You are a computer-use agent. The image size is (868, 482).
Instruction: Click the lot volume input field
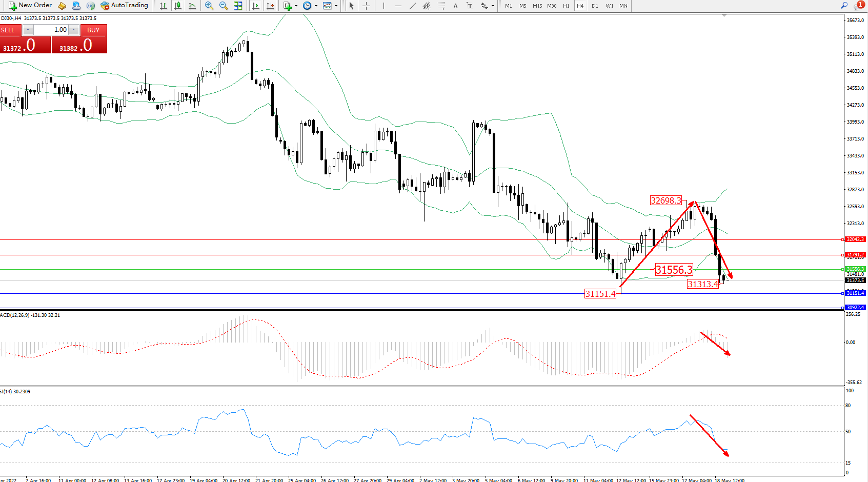click(x=51, y=30)
